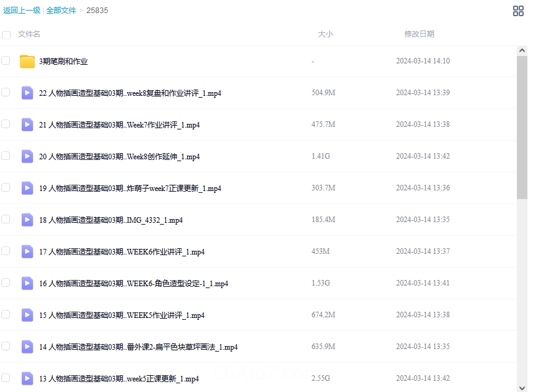Sort files by 修改日期 column header
Viewport: 533px width, 392px height.
point(419,34)
